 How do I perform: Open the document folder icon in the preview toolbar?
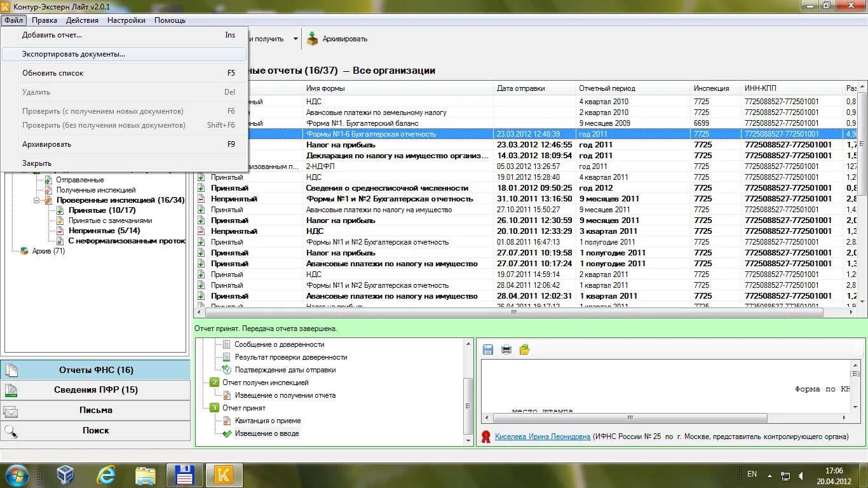[x=524, y=349]
